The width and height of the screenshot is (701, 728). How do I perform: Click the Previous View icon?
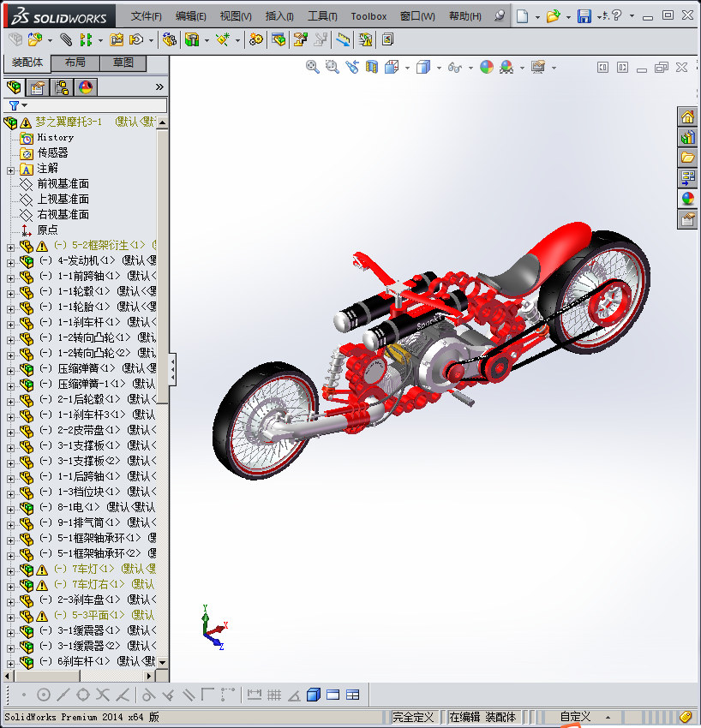click(x=352, y=68)
